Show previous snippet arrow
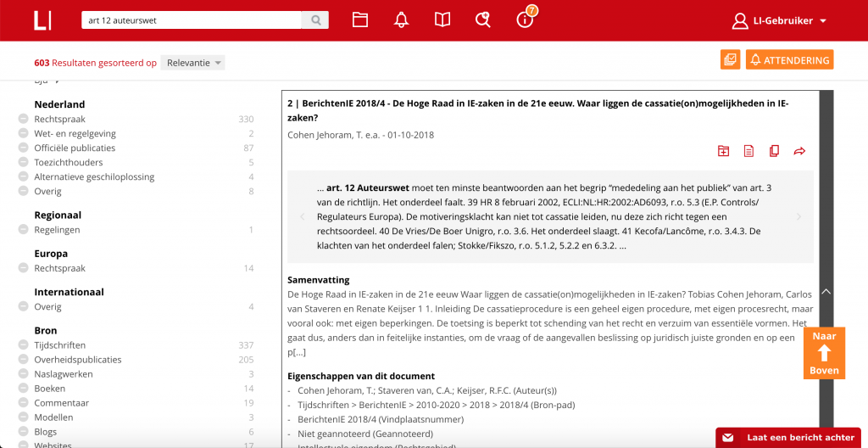Screen dimensions: 868x448 coord(303,217)
